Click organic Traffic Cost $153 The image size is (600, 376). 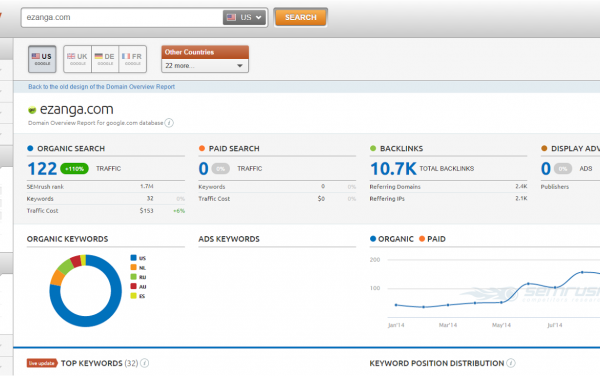click(147, 210)
